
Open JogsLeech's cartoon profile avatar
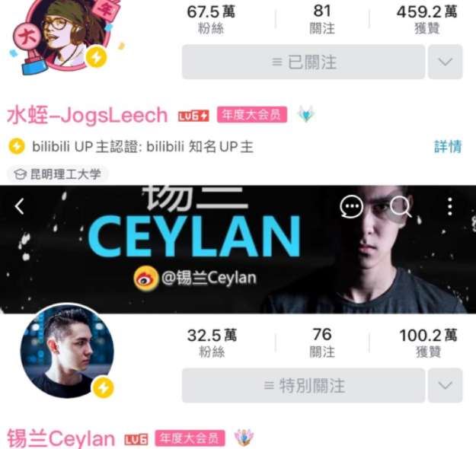click(x=65, y=35)
